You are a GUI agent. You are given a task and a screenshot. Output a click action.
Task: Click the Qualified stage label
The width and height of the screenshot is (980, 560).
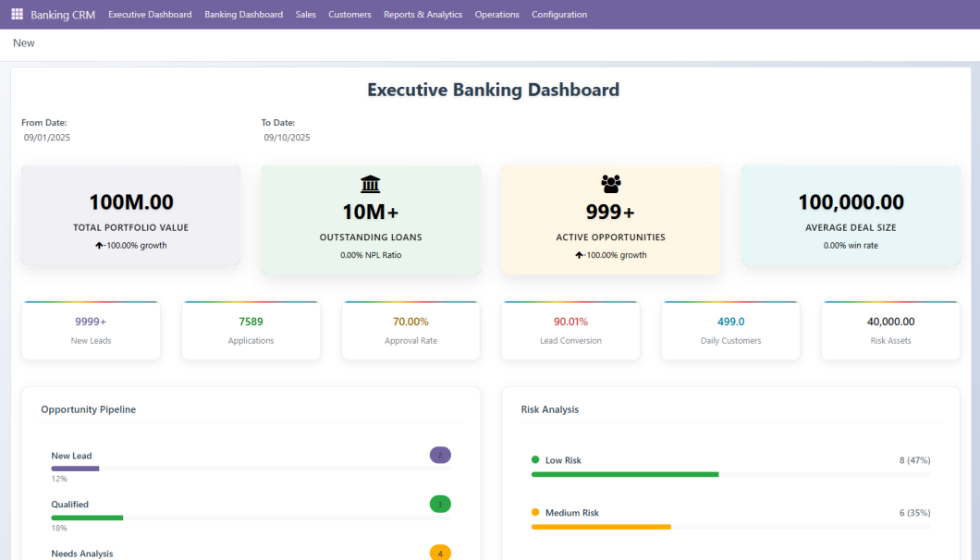click(70, 505)
